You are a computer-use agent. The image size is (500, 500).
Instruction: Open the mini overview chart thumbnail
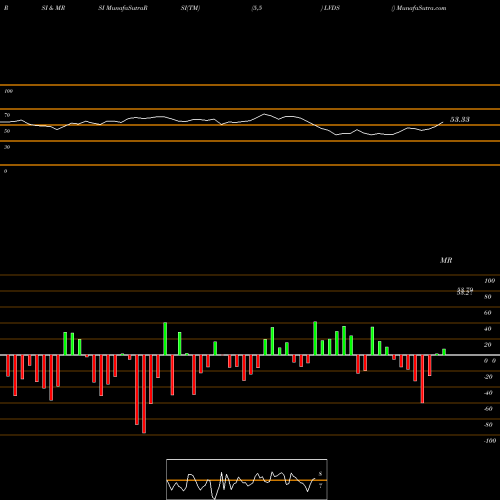click(247, 479)
